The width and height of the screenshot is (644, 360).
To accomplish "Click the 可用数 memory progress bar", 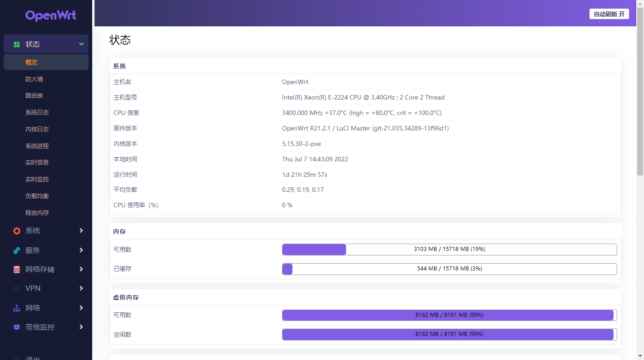I will pyautogui.click(x=449, y=249).
